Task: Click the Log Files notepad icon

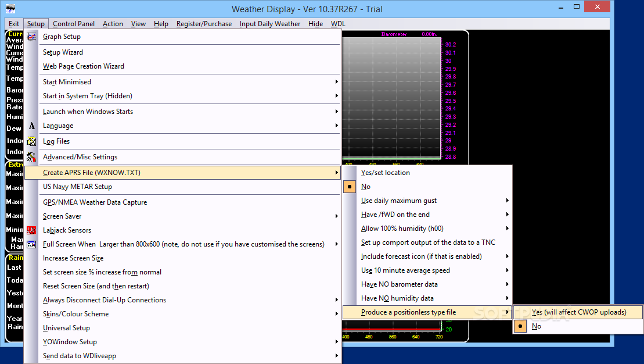Action: pos(31,141)
